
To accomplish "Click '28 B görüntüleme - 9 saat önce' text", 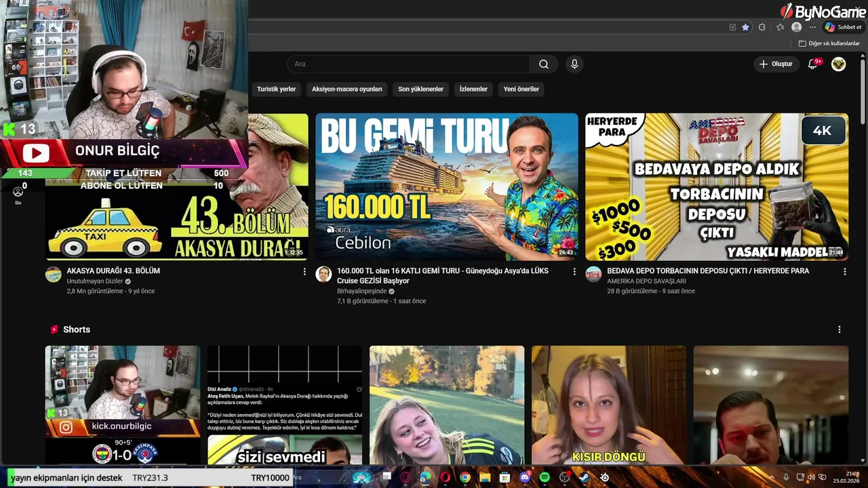I will 651,291.
